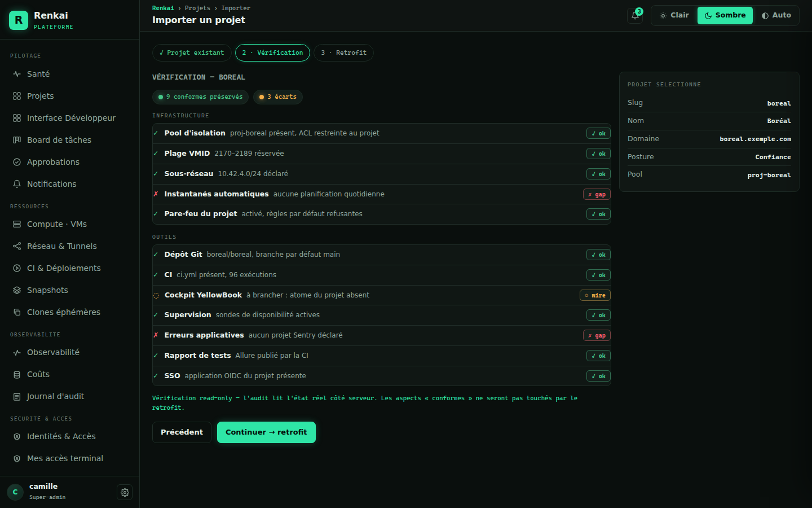This screenshot has height=508, width=812.
Task: Open the top bar notification bell with badge
Action: tap(635, 16)
